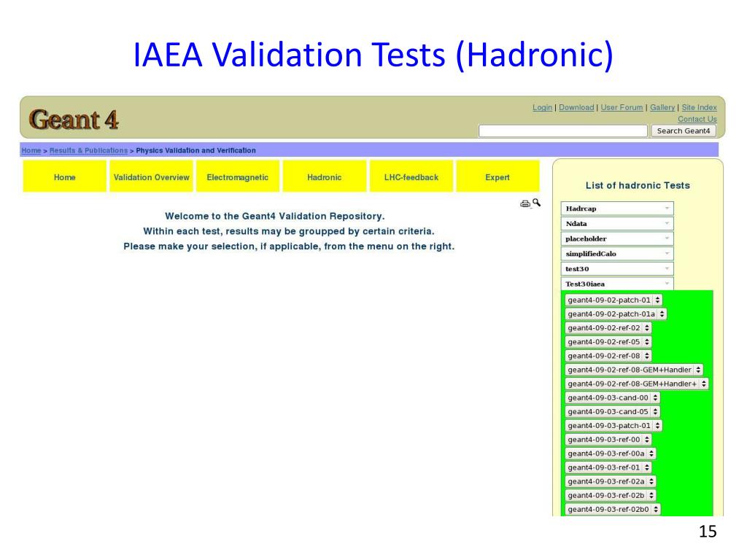Expand the test30 entry
This screenshot has height=560, width=747.
(x=617, y=268)
